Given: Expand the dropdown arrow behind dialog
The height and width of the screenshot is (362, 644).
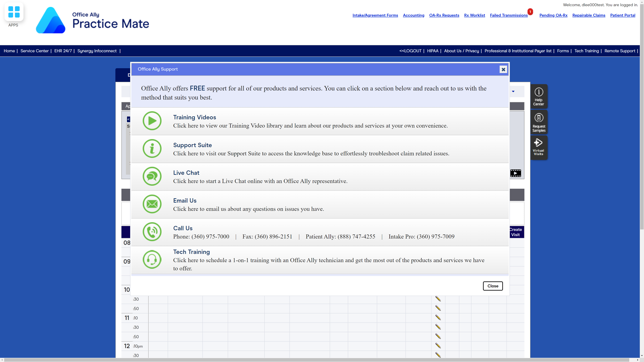Looking at the screenshot, I should click(x=513, y=92).
